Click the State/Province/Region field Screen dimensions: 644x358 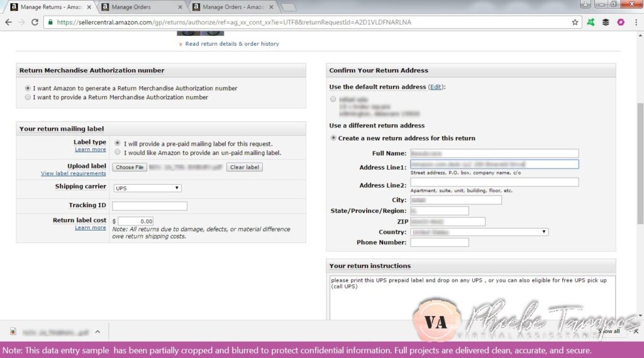click(440, 211)
